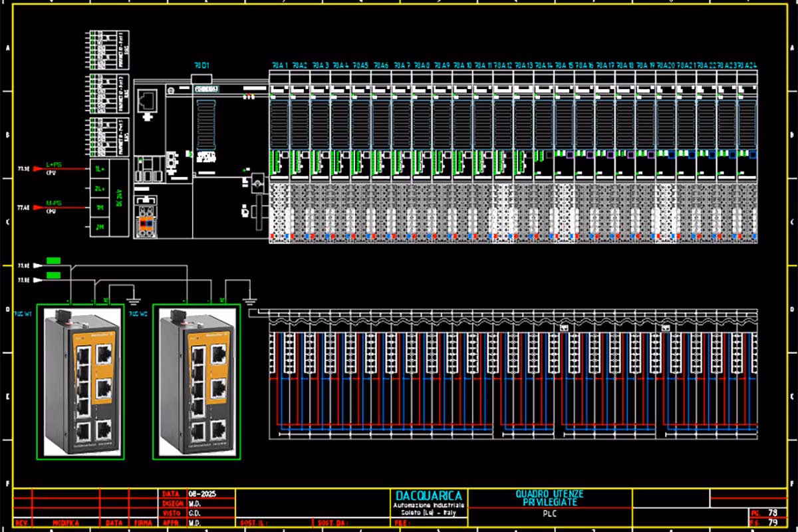Click the first Ethernet switch image
798x532 pixels.
[x=80, y=382]
